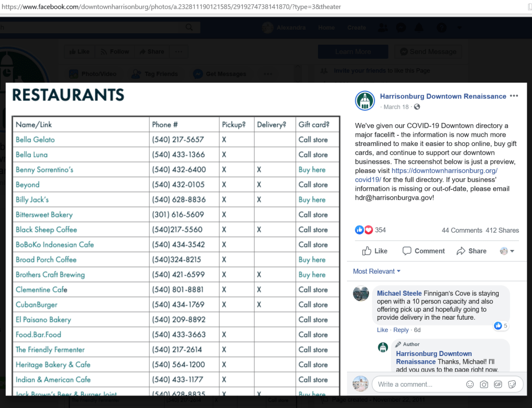
Task: Open Messenger icon in top bar
Action: (401, 28)
